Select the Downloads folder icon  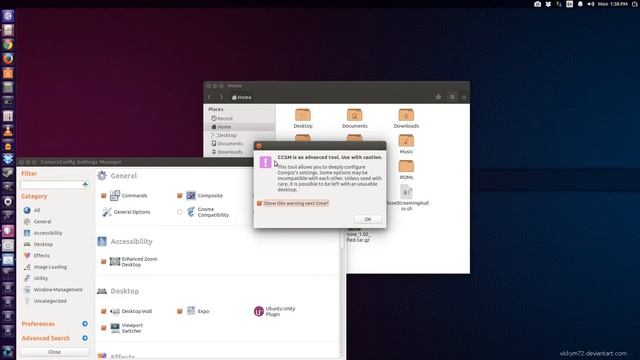click(x=406, y=115)
